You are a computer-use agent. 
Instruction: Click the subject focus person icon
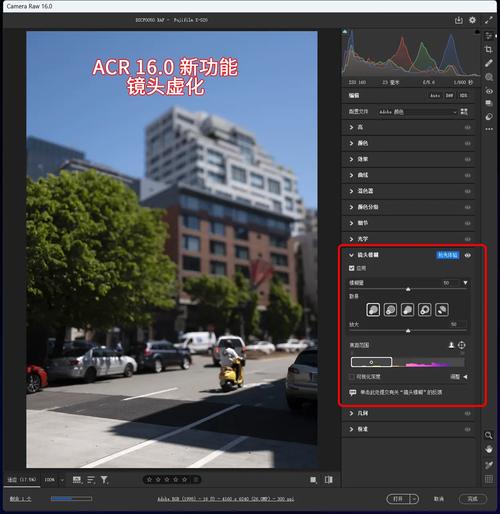tap(451, 345)
